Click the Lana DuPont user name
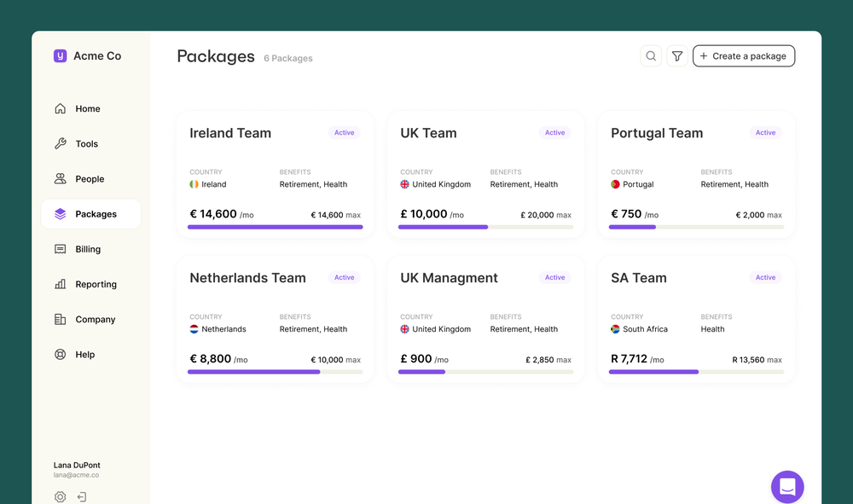The image size is (853, 504). point(77,465)
